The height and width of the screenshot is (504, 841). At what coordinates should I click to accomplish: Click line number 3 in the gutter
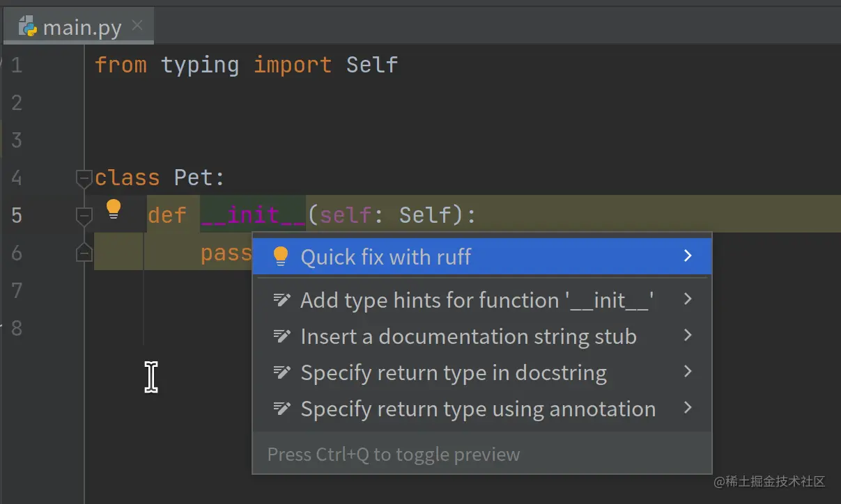point(17,140)
